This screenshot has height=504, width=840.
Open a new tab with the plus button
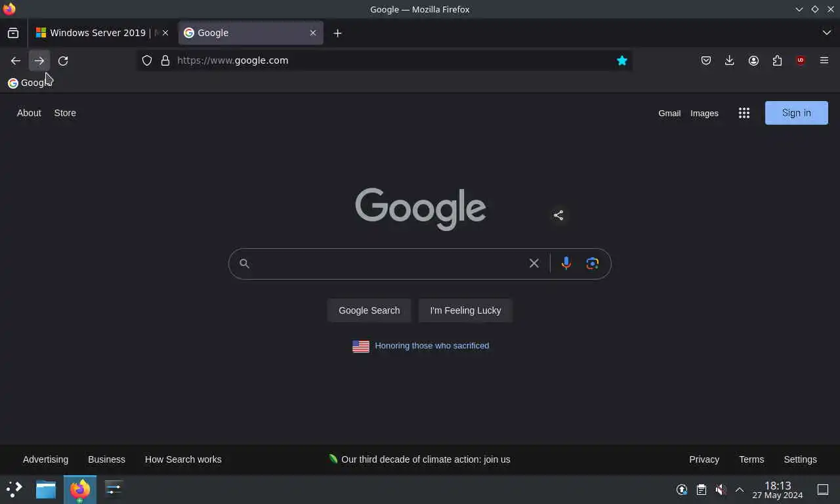click(x=337, y=33)
